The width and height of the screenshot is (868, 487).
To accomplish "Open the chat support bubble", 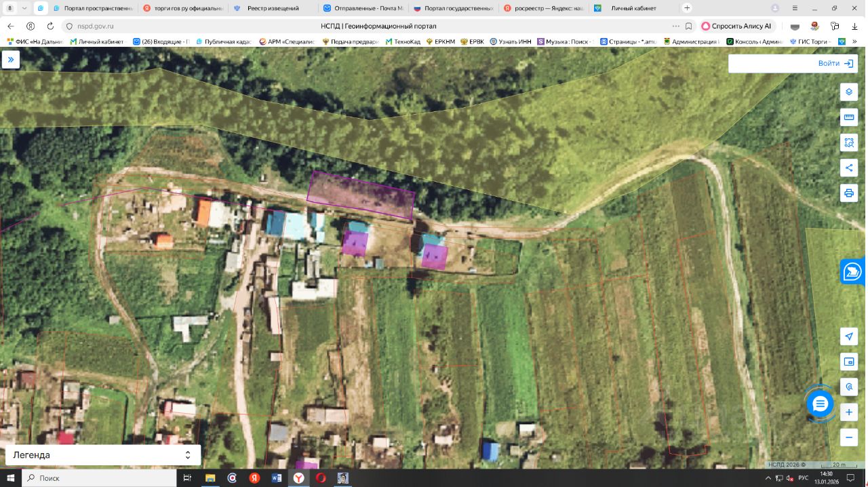I will point(821,404).
